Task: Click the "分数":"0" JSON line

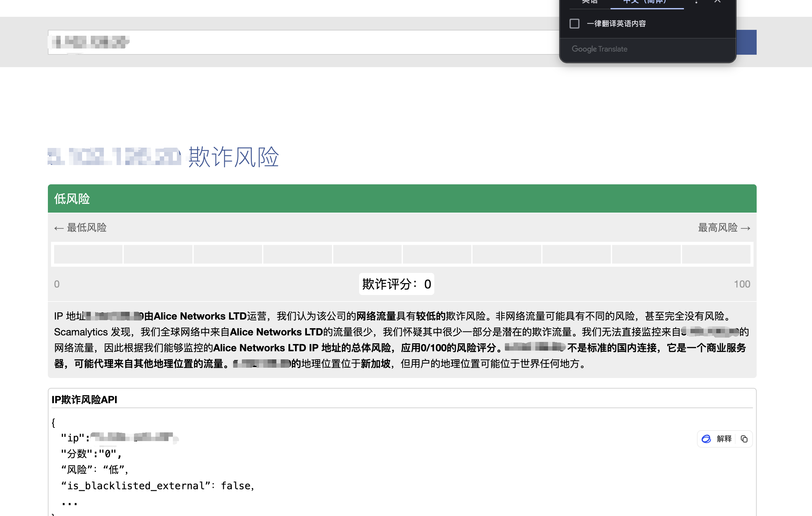Action: pos(91,454)
